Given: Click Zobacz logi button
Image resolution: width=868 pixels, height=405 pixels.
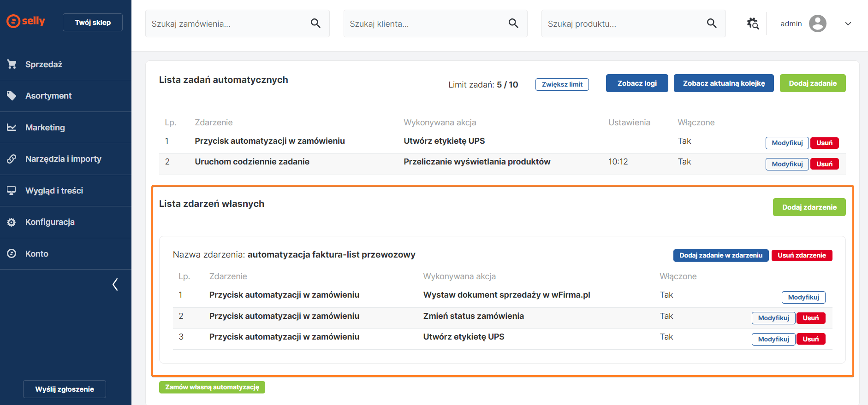Looking at the screenshot, I should tap(636, 83).
